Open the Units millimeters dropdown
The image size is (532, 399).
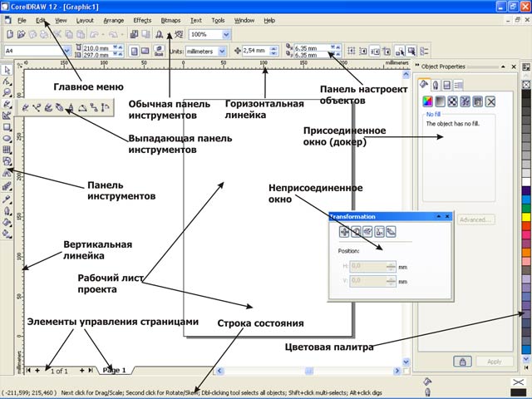click(x=222, y=52)
